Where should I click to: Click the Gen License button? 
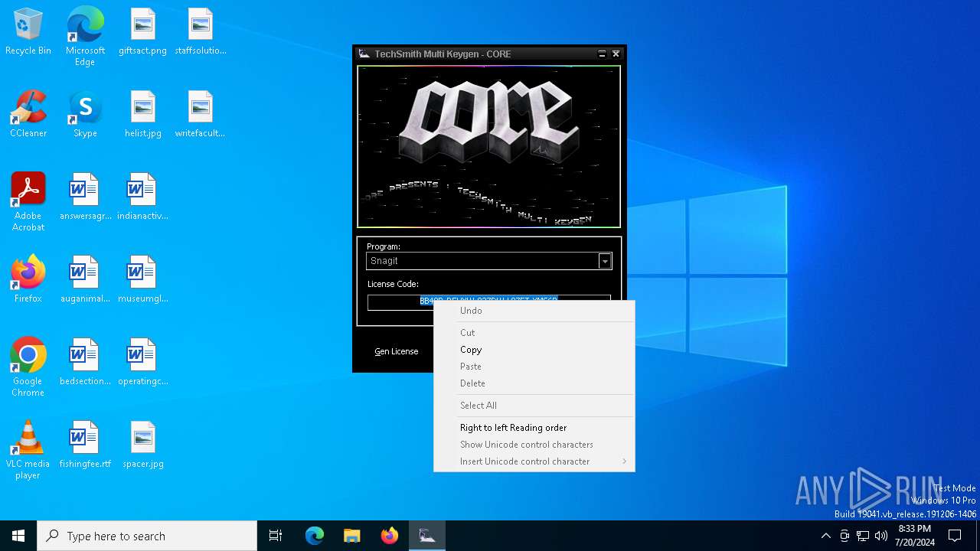tap(396, 351)
